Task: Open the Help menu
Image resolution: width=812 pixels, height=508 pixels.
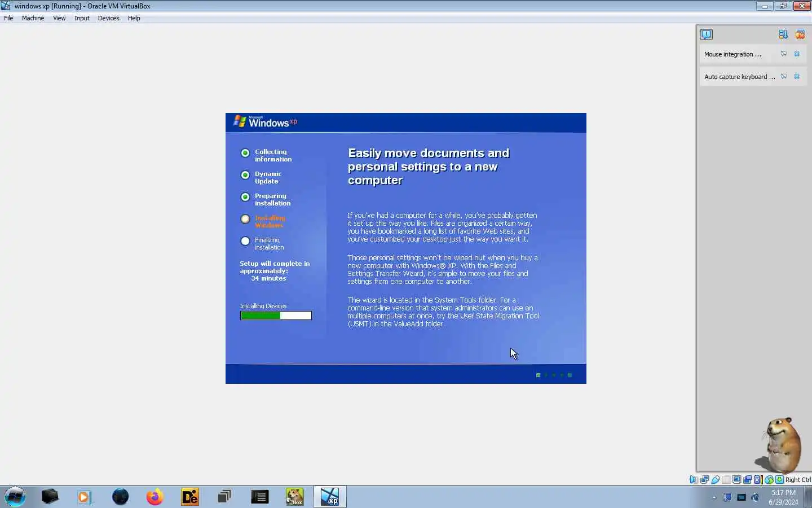Action: click(134, 18)
